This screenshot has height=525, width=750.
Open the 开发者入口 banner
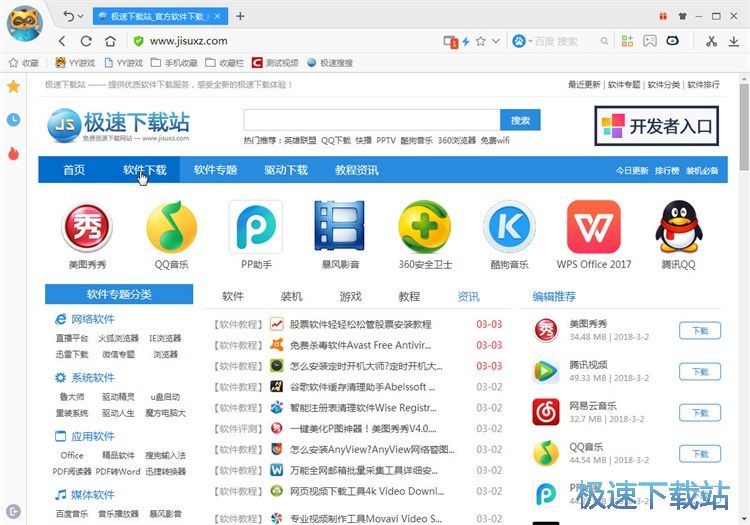[657, 126]
